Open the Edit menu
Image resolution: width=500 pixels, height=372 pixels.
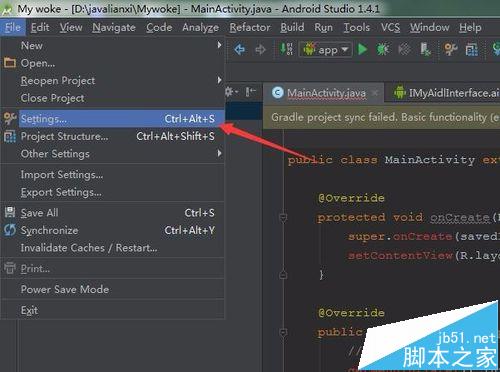[40, 27]
